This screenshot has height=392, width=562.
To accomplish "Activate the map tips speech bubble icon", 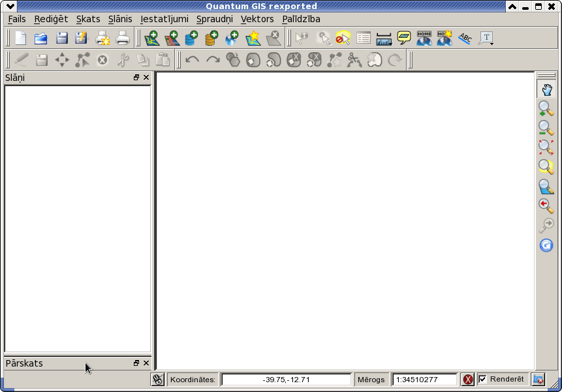I will pyautogui.click(x=404, y=38).
